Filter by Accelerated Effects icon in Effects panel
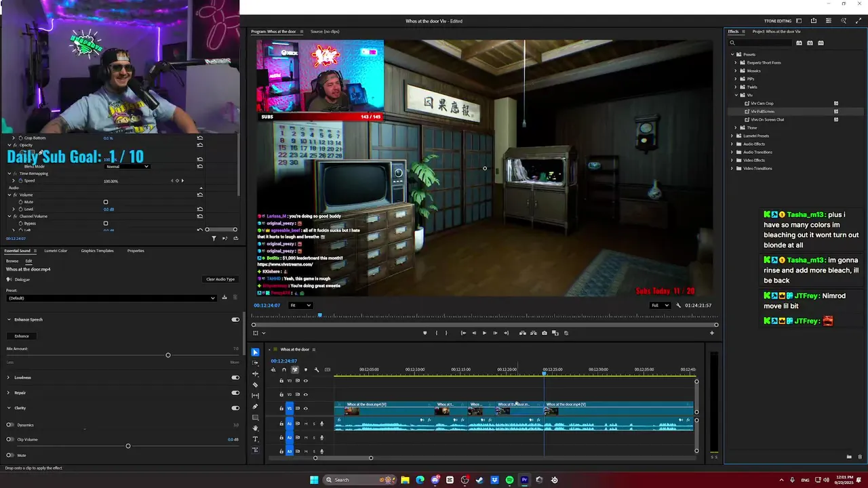Image resolution: width=868 pixels, height=488 pixels. [x=799, y=43]
